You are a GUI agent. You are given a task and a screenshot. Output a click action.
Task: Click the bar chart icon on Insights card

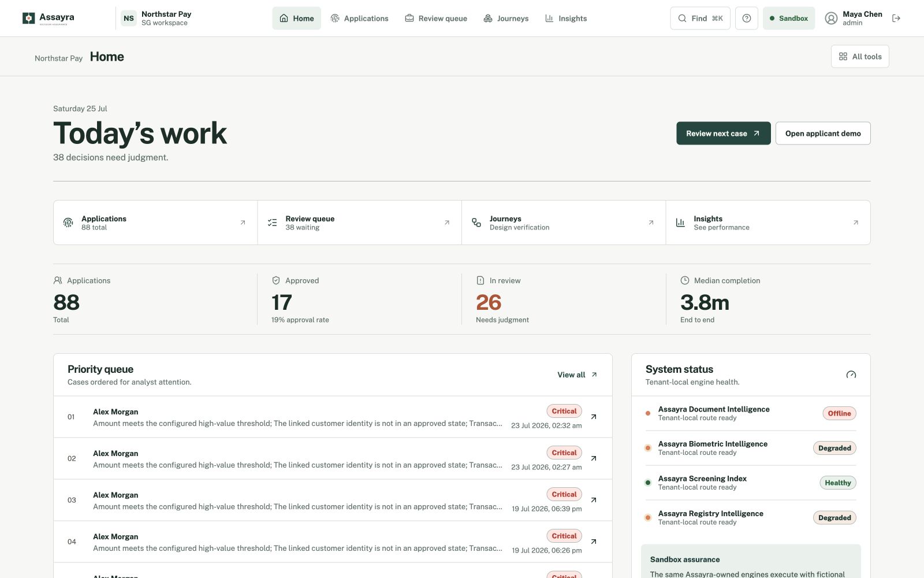pyautogui.click(x=680, y=223)
